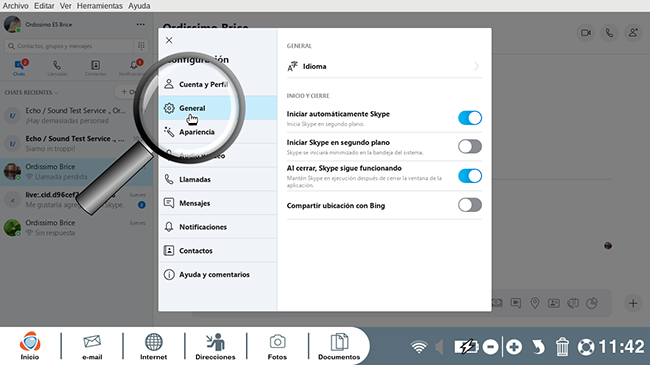Open the three-dots more options menu
650x365 pixels.
pos(141,24)
